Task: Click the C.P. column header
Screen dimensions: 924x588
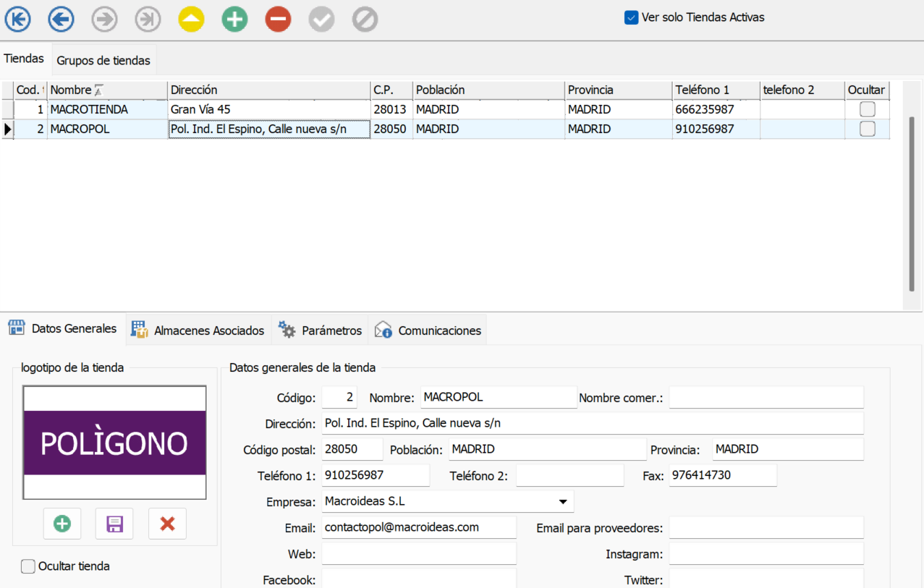Action: point(391,90)
